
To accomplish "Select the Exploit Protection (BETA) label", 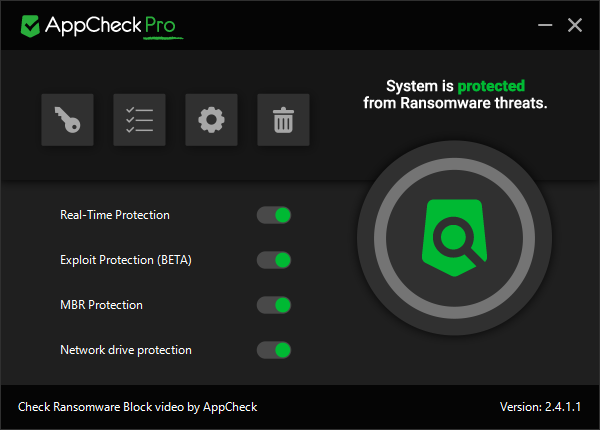I will [x=126, y=260].
